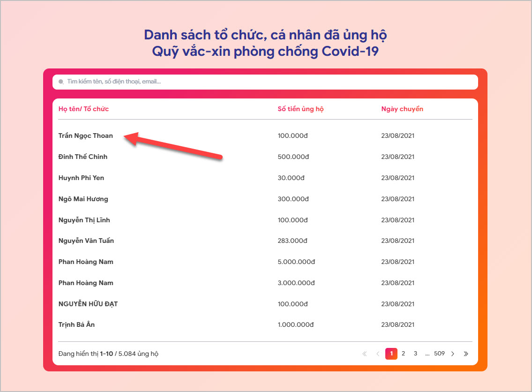Click the 30.000đ amount of Huynh Phi Yen
Screen dimensions: 532x392
(x=291, y=178)
